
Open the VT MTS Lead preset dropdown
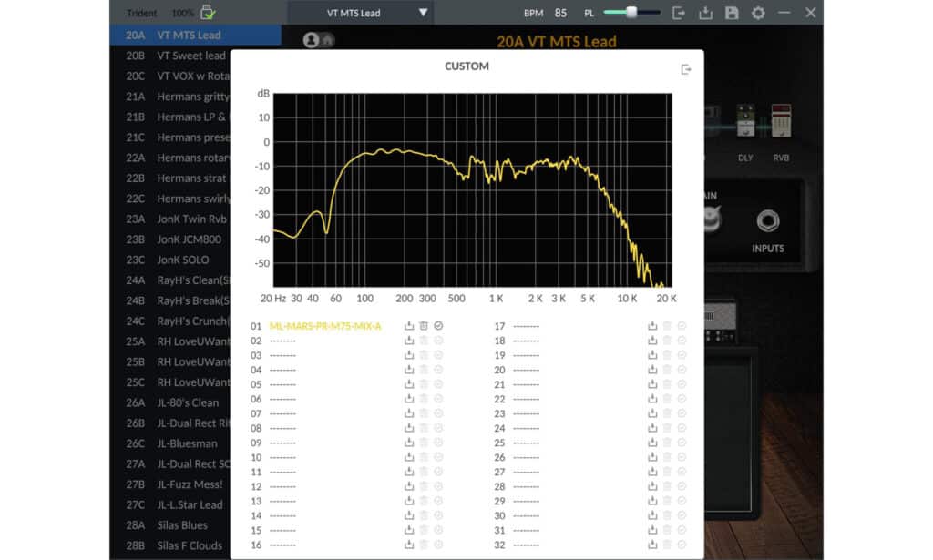pos(361,13)
